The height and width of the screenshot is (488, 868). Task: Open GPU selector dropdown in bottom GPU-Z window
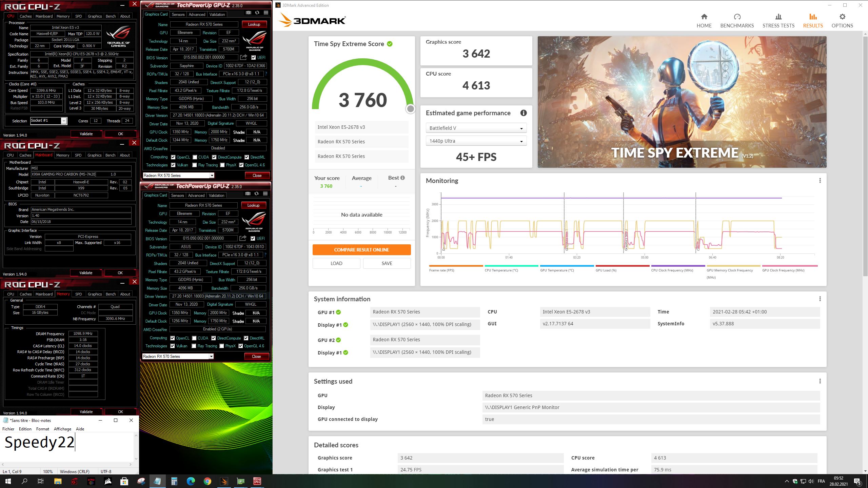(x=178, y=357)
